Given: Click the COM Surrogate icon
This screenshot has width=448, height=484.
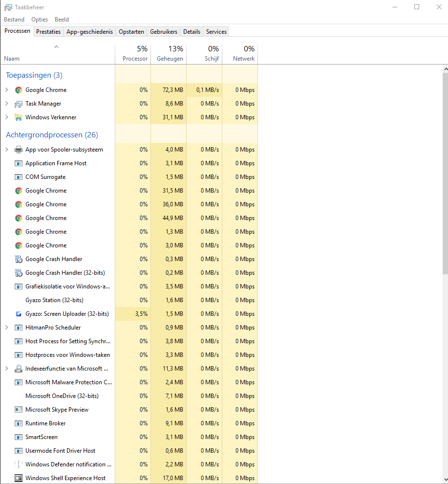Looking at the screenshot, I should [x=19, y=177].
